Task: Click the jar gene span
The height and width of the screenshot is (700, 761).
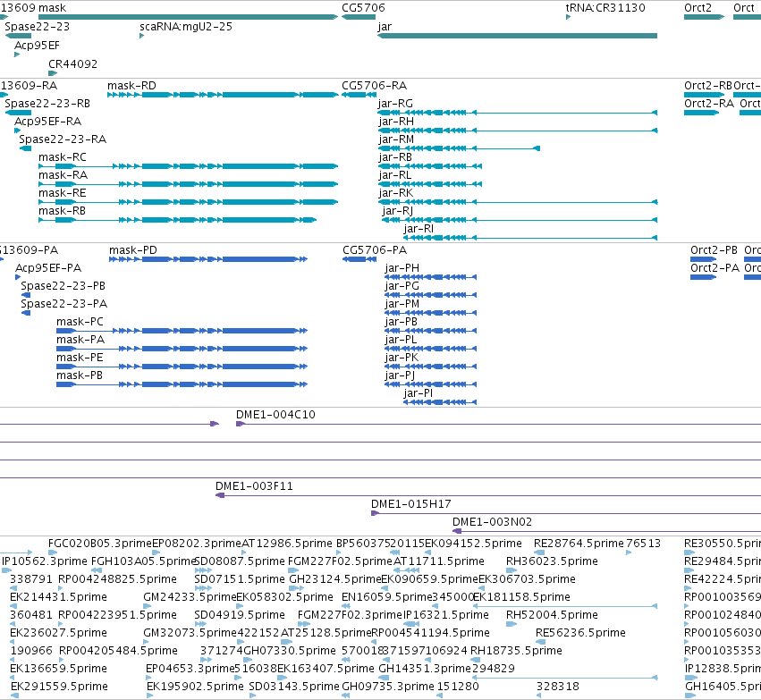Action: 518,36
